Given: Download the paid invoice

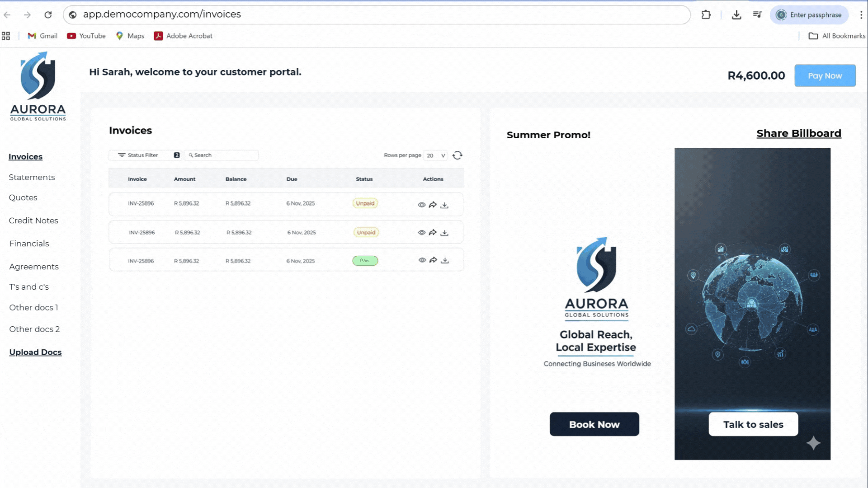Looking at the screenshot, I should click(x=445, y=260).
